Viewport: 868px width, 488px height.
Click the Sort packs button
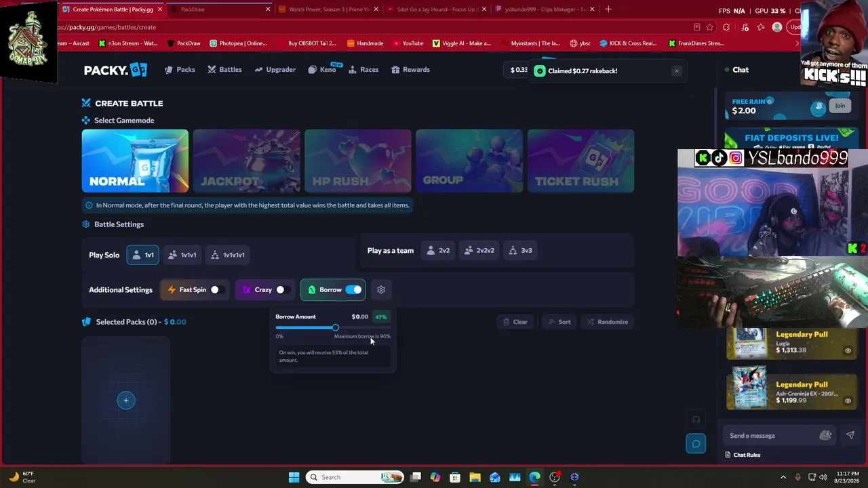[559, 322]
